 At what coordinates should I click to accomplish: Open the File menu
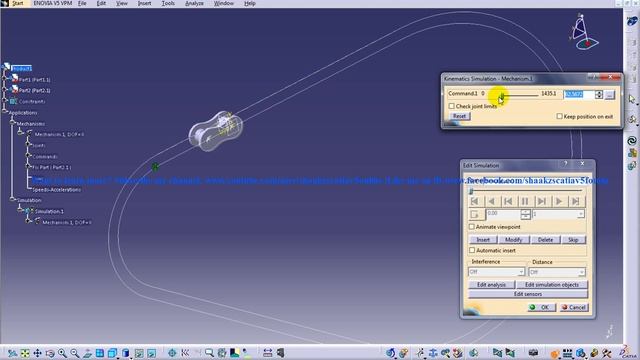[82, 3]
